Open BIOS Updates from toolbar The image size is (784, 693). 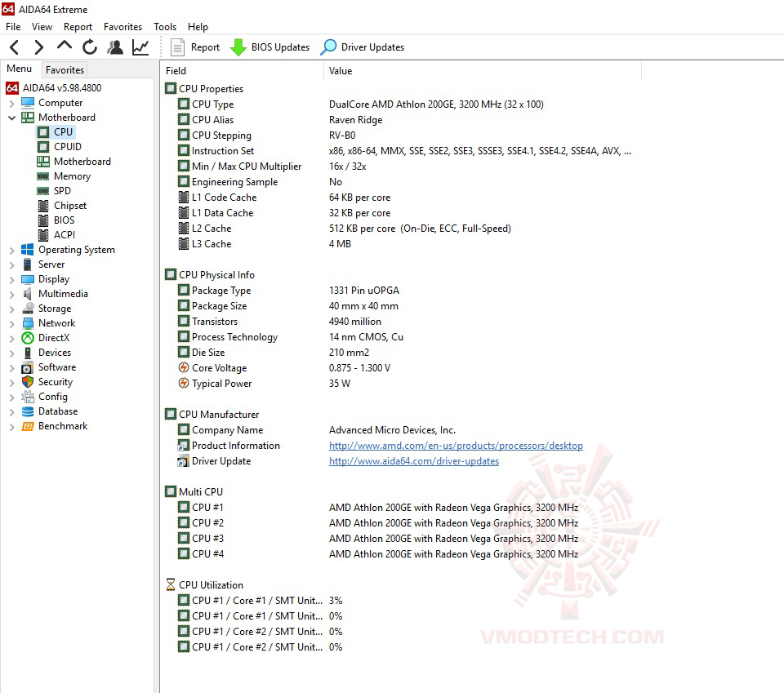tap(270, 47)
